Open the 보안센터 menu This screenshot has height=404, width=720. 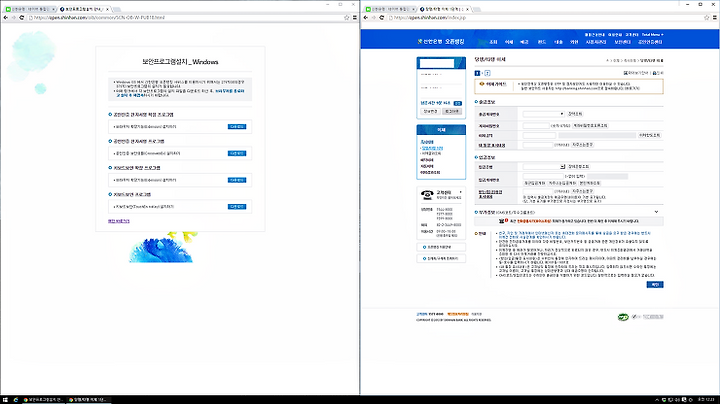(623, 42)
